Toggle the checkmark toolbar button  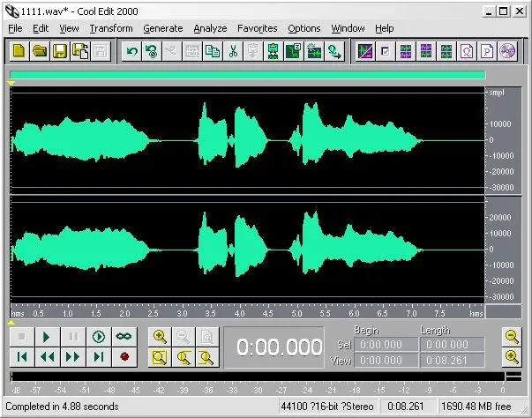(386, 51)
